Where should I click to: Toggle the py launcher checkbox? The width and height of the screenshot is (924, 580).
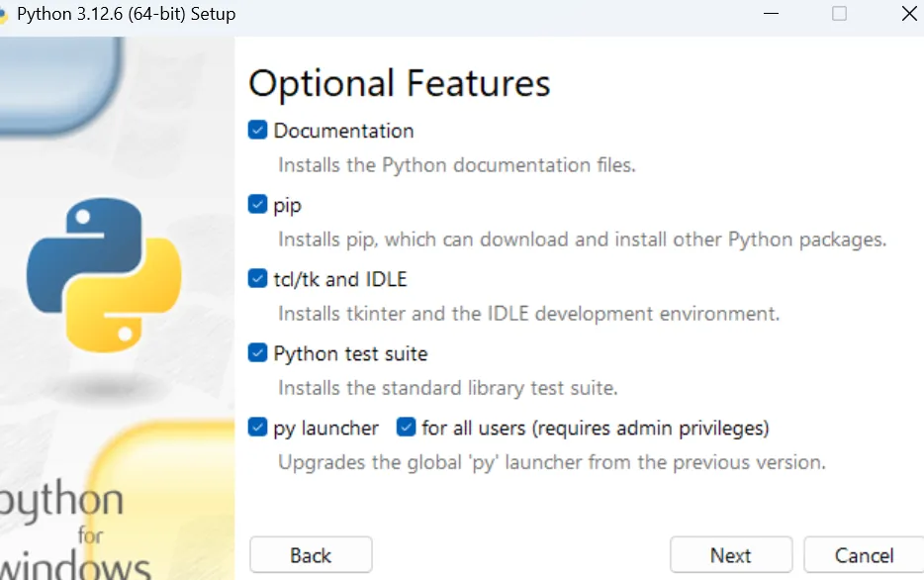258,428
